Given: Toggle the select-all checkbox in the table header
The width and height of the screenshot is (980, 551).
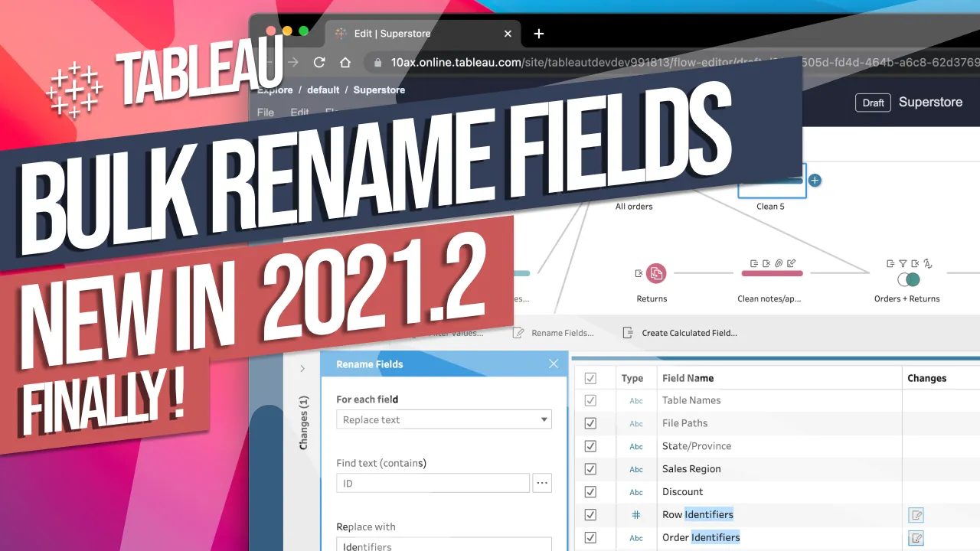Looking at the screenshot, I should 590,378.
